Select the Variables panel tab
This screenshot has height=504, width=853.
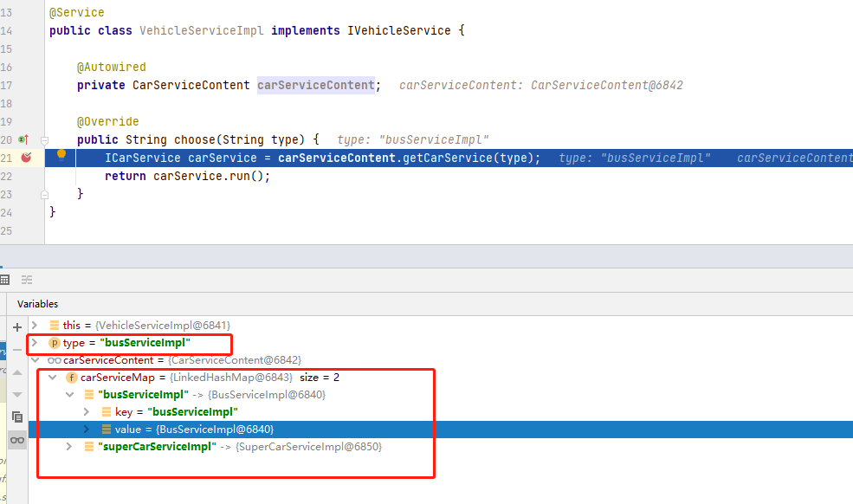(x=37, y=304)
